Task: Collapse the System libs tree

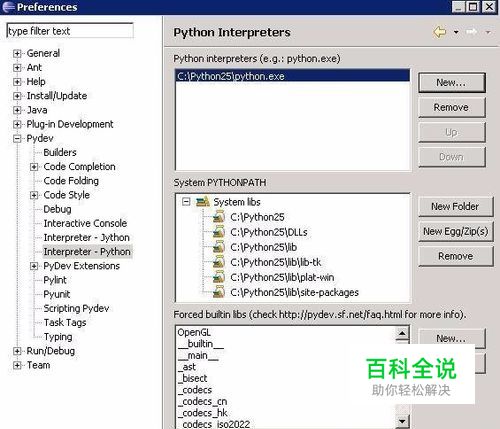Action: pyautogui.click(x=186, y=202)
